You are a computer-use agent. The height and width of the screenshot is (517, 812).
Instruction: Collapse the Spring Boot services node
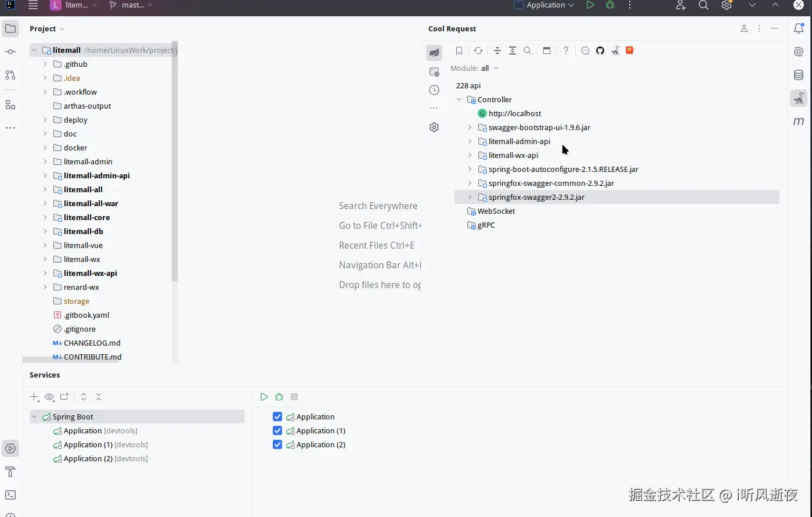coord(34,417)
